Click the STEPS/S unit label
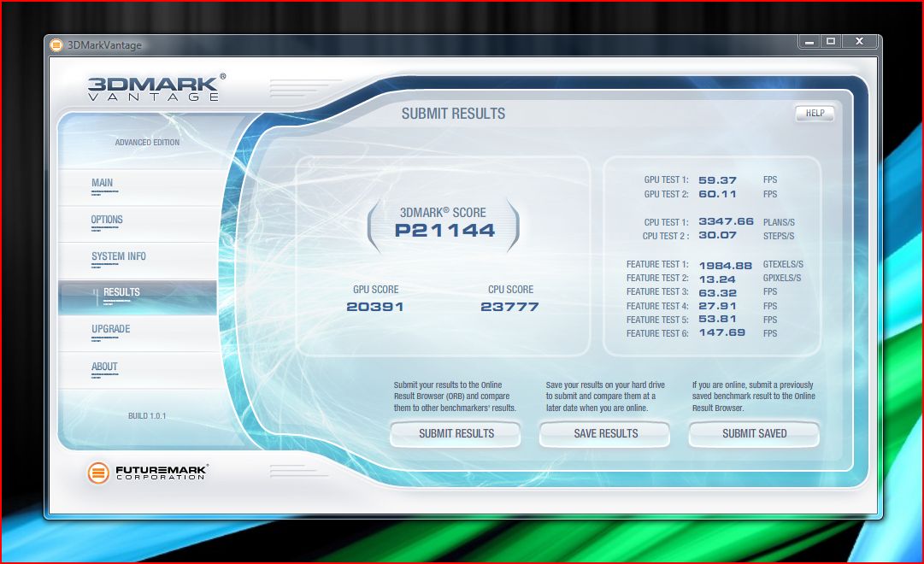The image size is (924, 564). click(x=779, y=237)
